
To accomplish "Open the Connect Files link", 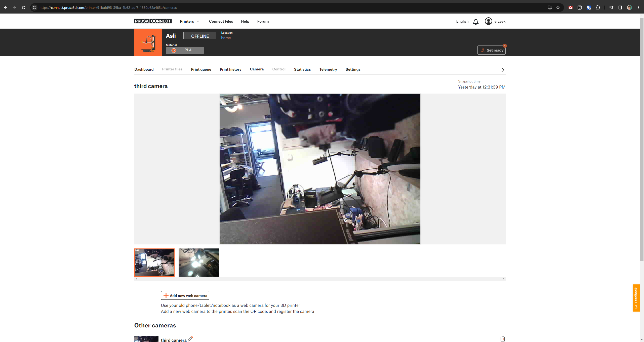I will click(x=221, y=21).
